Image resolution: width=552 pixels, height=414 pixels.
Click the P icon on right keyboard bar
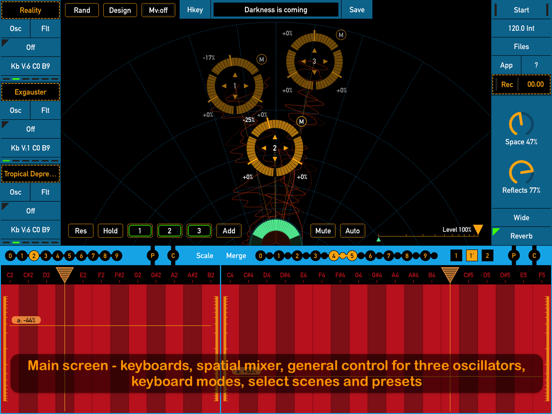514,256
